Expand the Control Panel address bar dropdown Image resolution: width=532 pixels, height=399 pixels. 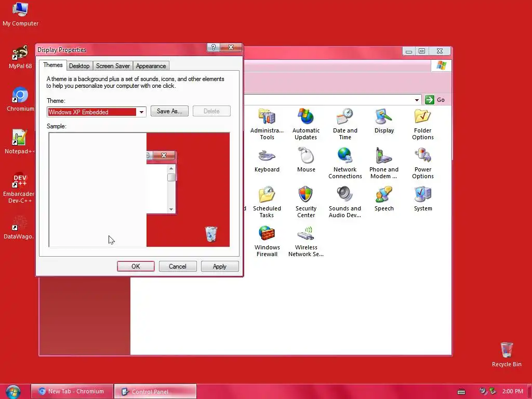click(x=417, y=100)
